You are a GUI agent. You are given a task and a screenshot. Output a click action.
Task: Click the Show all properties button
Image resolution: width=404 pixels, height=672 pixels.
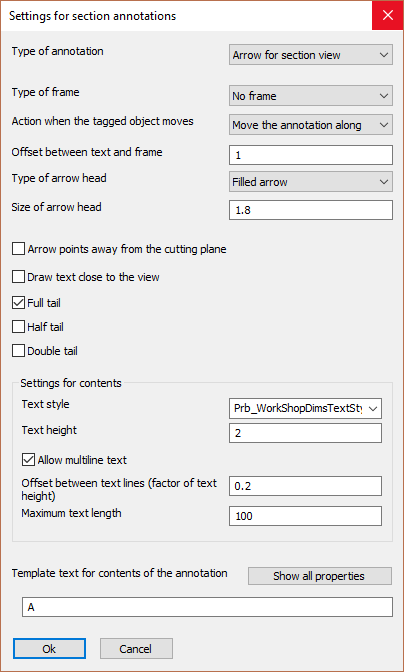coord(320,576)
